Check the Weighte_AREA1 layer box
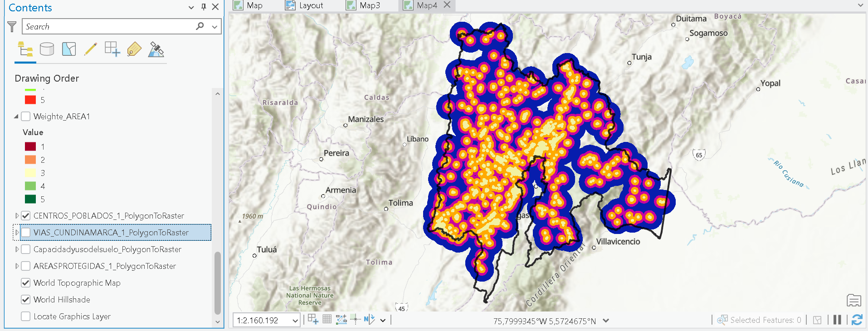The height and width of the screenshot is (331, 868). pyautogui.click(x=26, y=116)
